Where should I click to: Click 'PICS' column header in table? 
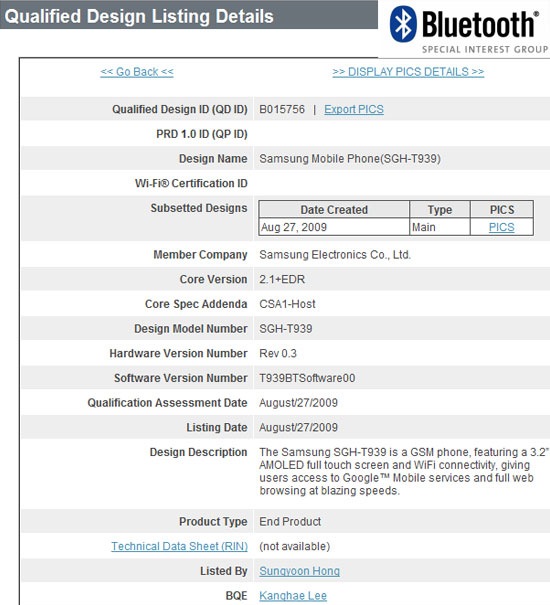coord(502,210)
